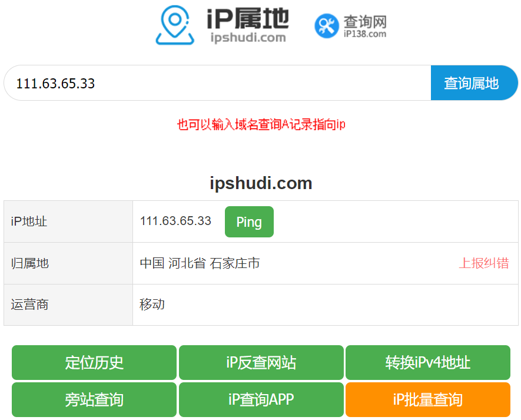Click the green Ping button
This screenshot has width=521, height=420.
coord(249,222)
